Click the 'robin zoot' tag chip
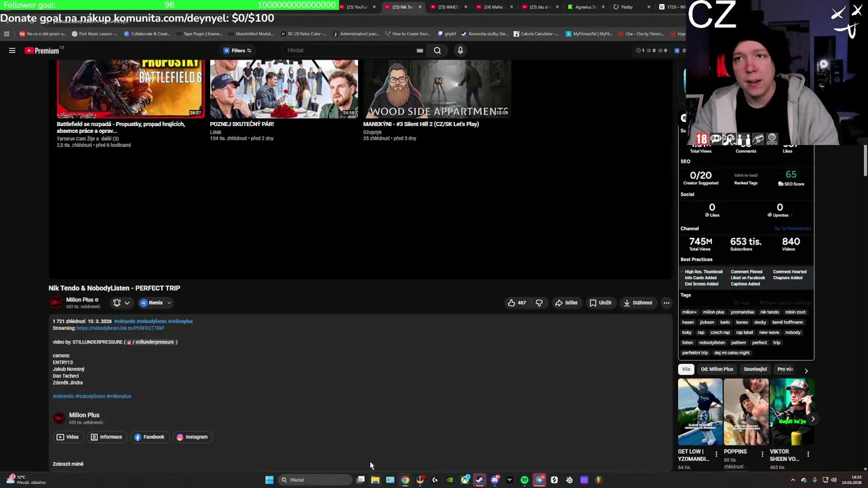This screenshot has height=488, width=868. (x=795, y=312)
